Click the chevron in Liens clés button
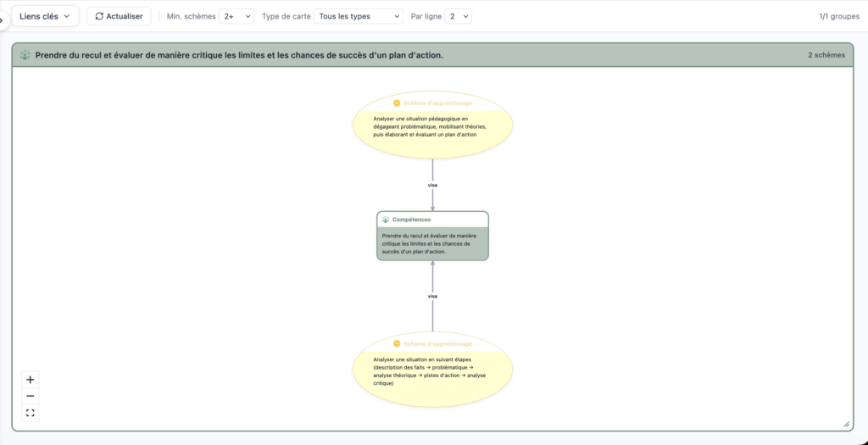Image resolution: width=868 pixels, height=445 pixels. [67, 16]
